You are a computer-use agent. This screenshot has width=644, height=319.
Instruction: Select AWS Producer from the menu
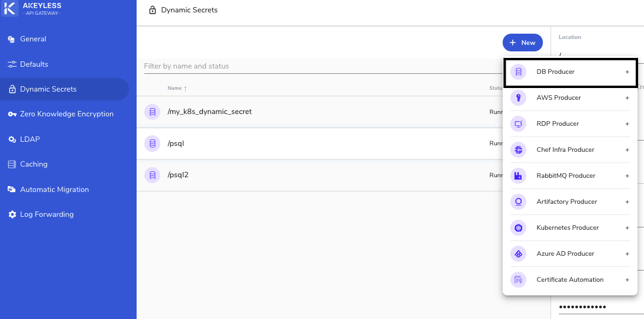pos(570,98)
